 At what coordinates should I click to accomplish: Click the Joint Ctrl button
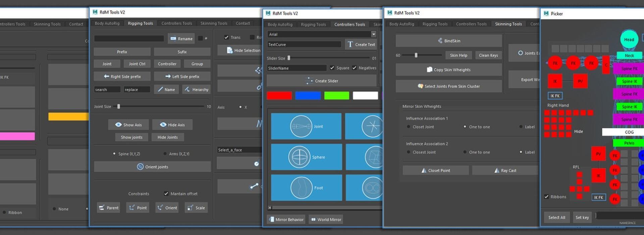[137, 64]
